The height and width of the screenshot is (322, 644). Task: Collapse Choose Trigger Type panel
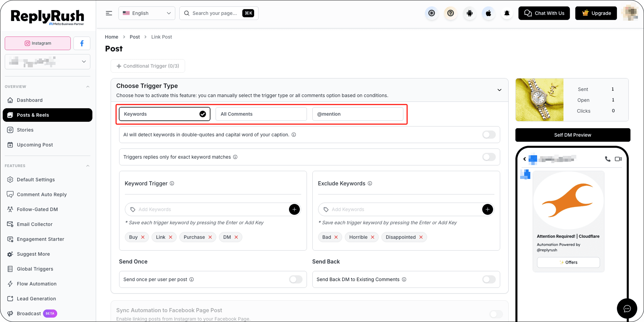(x=499, y=90)
